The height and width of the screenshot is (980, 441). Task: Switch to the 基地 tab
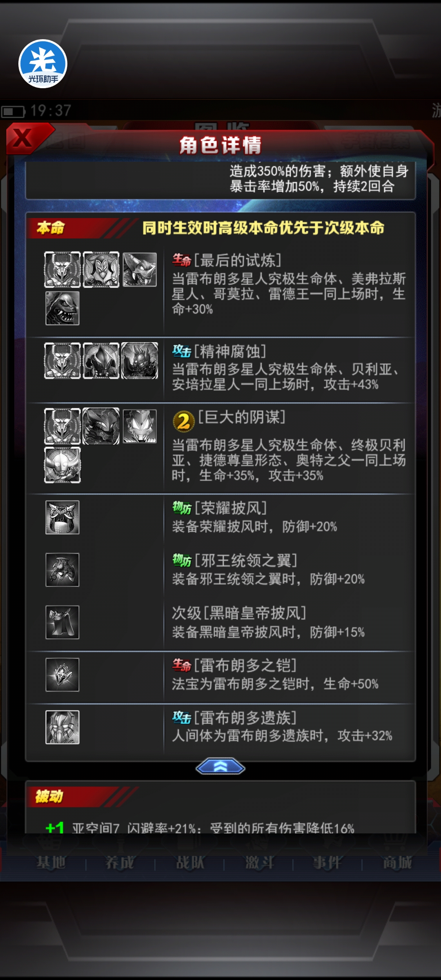pyautogui.click(x=51, y=862)
